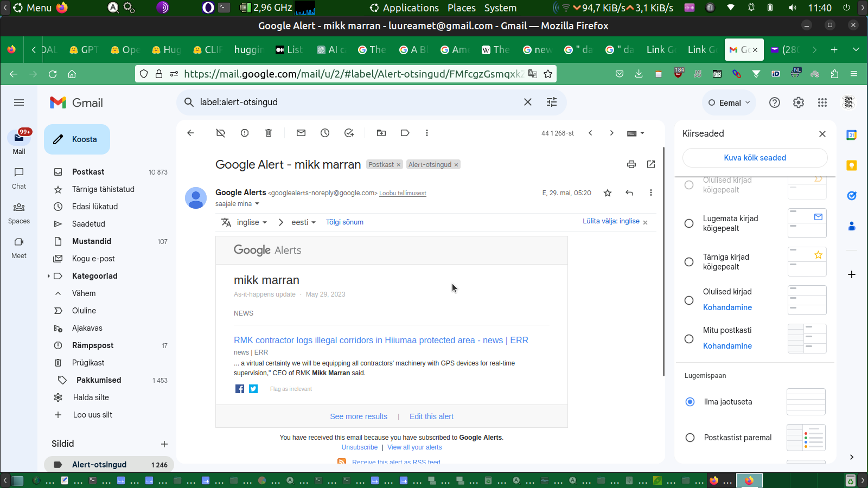Select Olulised kirjad inbox type
This screenshot has height=488, width=868.
pos(689,300)
